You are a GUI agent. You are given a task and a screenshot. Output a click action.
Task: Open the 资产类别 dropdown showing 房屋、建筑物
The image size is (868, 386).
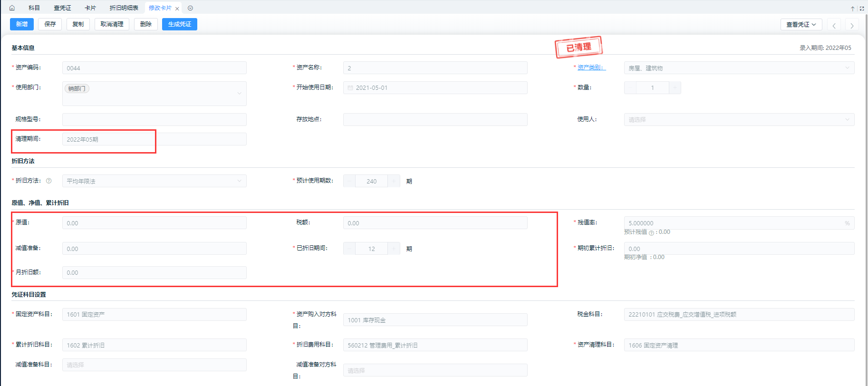click(739, 68)
